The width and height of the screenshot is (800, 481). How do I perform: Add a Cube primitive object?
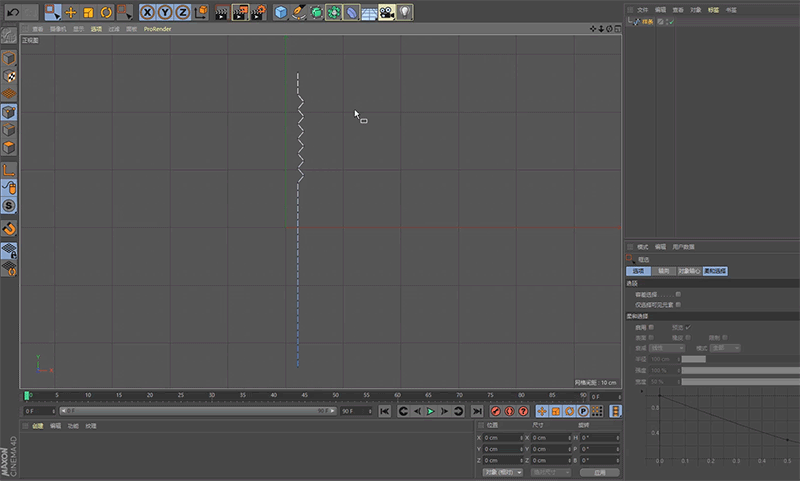point(281,13)
